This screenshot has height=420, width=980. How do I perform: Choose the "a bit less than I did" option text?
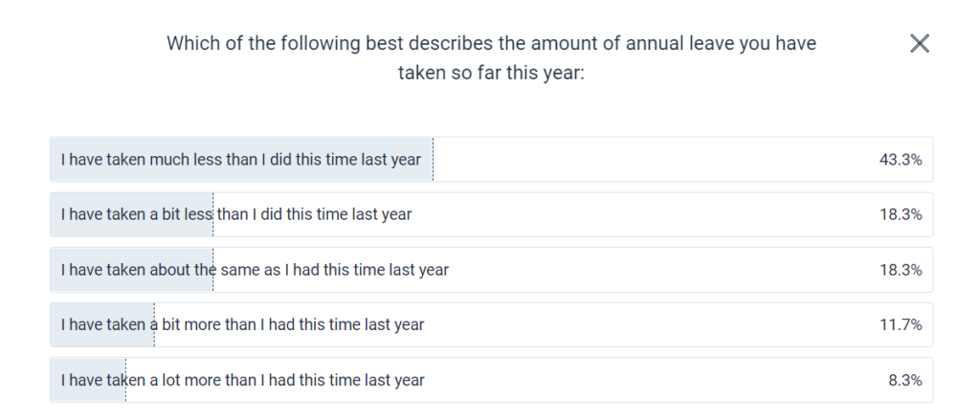pos(235,214)
